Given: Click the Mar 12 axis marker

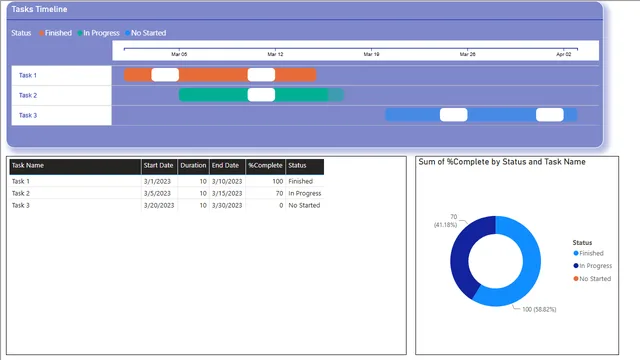Looking at the screenshot, I should point(275,54).
